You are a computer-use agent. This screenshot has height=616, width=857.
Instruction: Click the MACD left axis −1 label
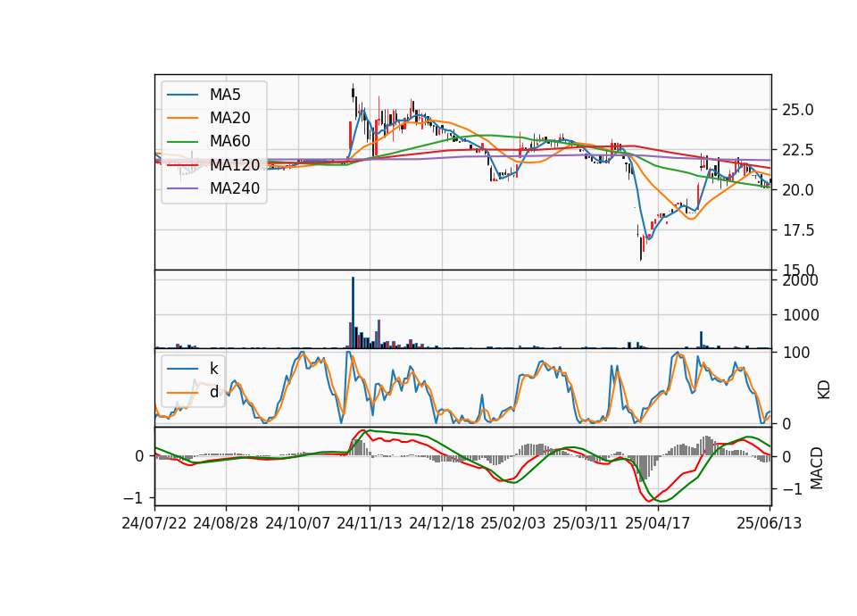pyautogui.click(x=134, y=498)
